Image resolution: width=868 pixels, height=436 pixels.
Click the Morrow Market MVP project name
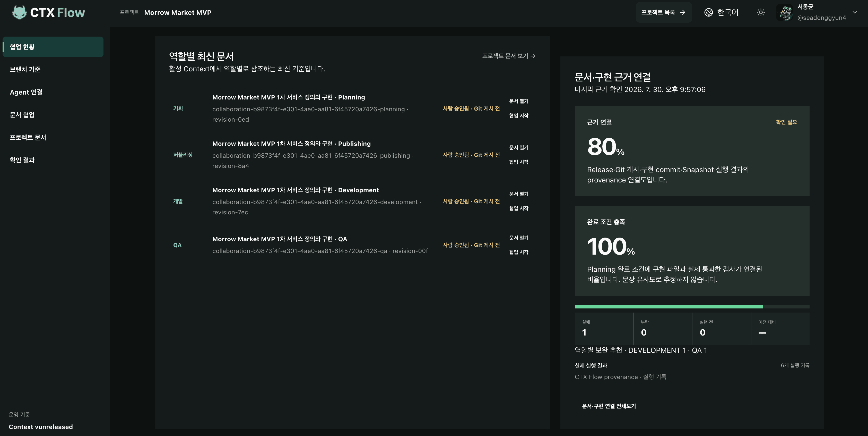click(178, 12)
